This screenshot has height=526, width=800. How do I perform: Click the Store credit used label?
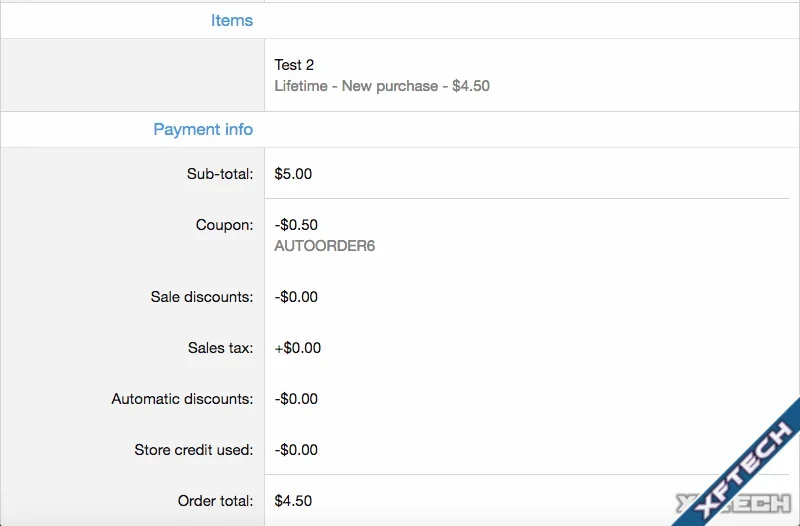(193, 450)
